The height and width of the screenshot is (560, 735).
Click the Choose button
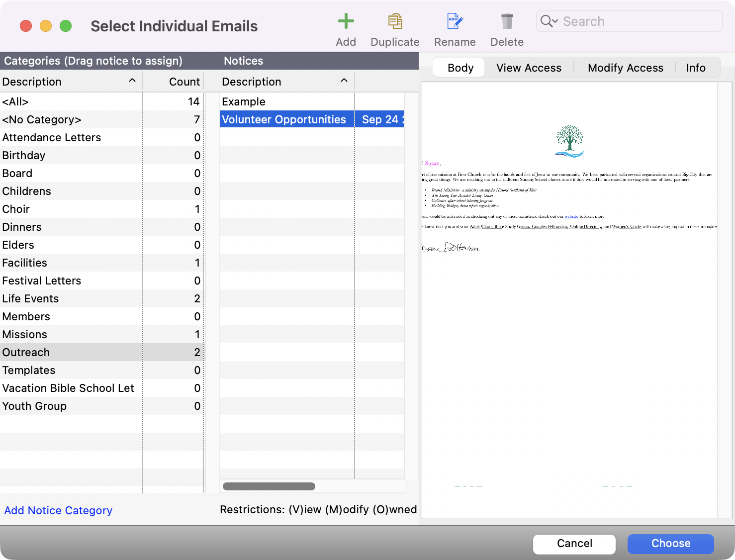coord(671,544)
